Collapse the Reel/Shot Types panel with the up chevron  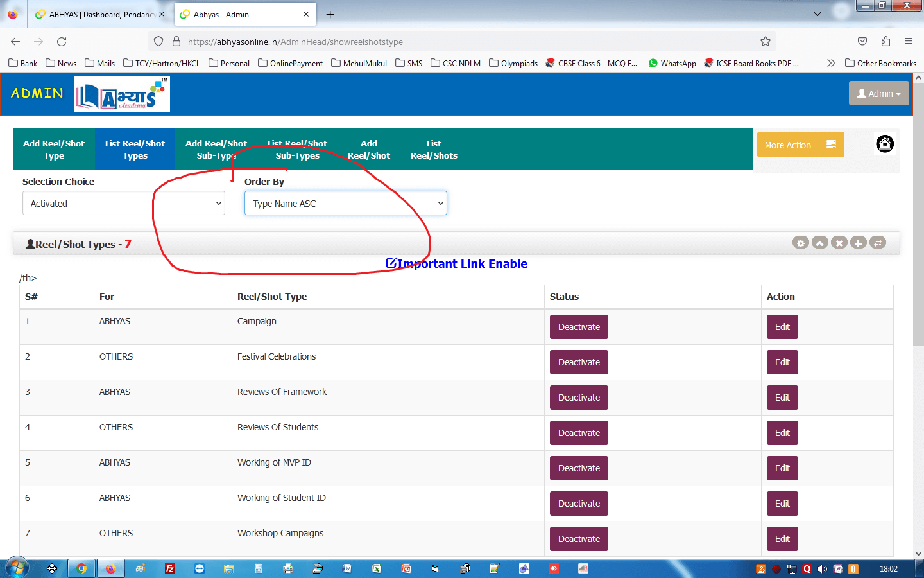pos(819,243)
